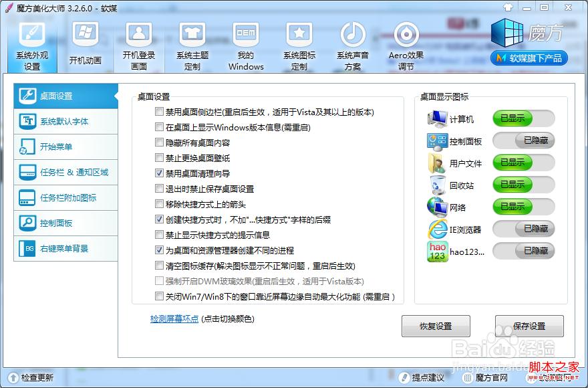Click the 计算机 desktop icon image
The image size is (588, 388).
pos(437,119)
